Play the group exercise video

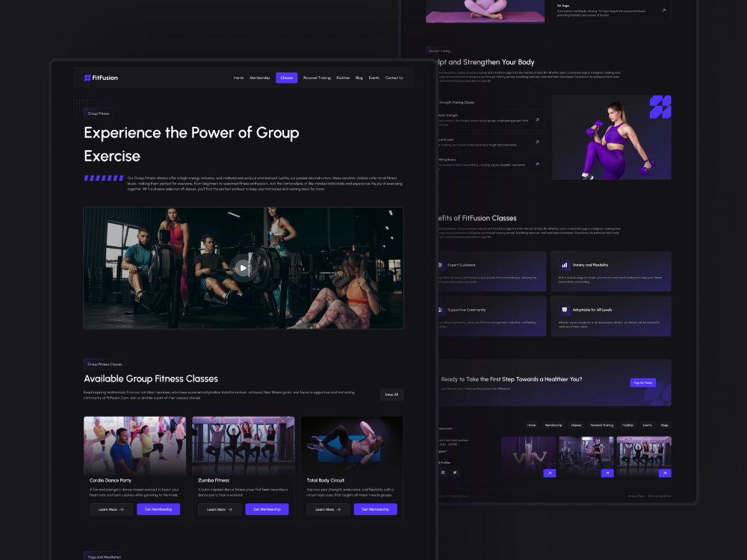click(x=243, y=267)
